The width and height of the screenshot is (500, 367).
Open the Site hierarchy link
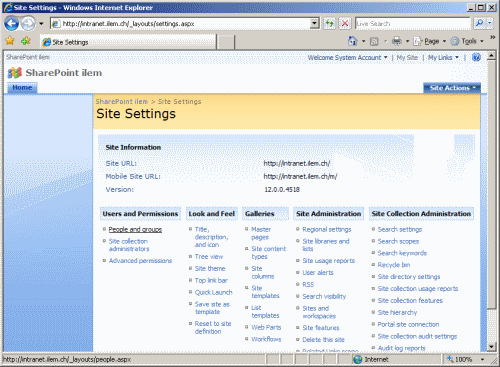pos(397,313)
